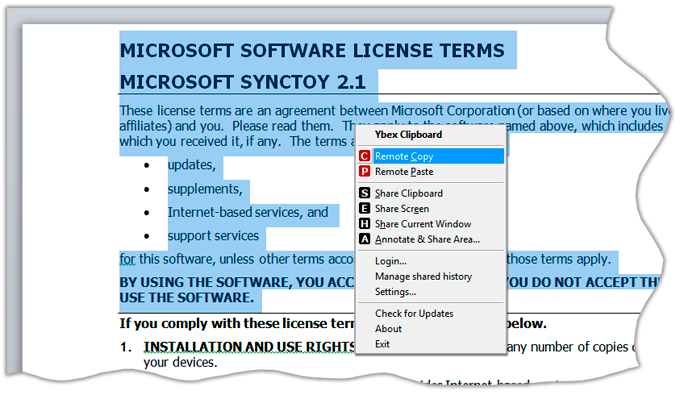The image size is (680, 395).
Task: Click the red P Remote Paste icon
Action: (x=365, y=172)
